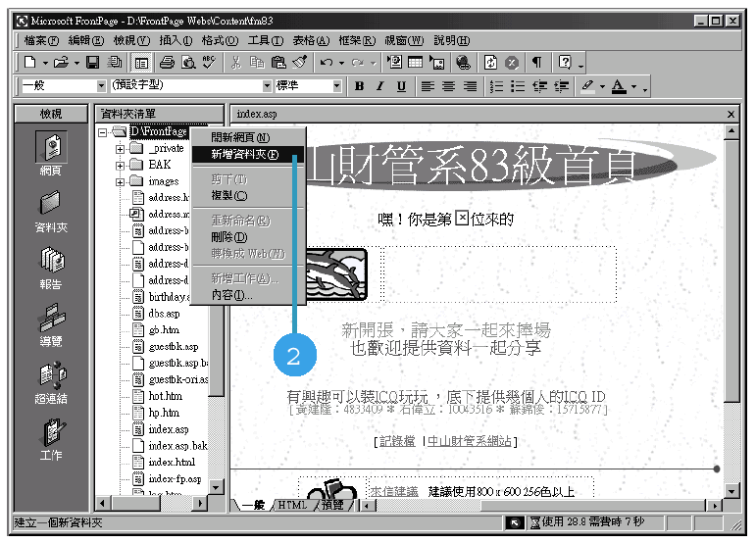This screenshot has width=756, height=543.
Task: Click the Print icon
Action: tap(167, 62)
